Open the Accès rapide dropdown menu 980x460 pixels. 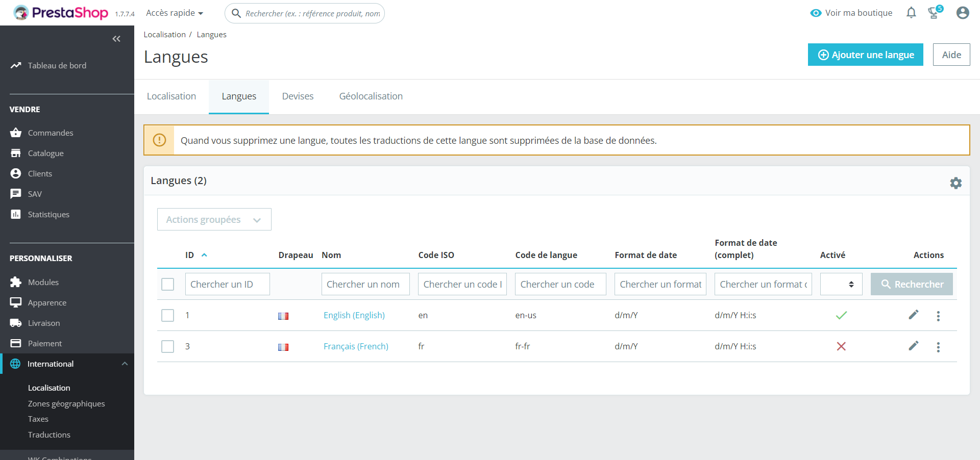click(x=175, y=13)
